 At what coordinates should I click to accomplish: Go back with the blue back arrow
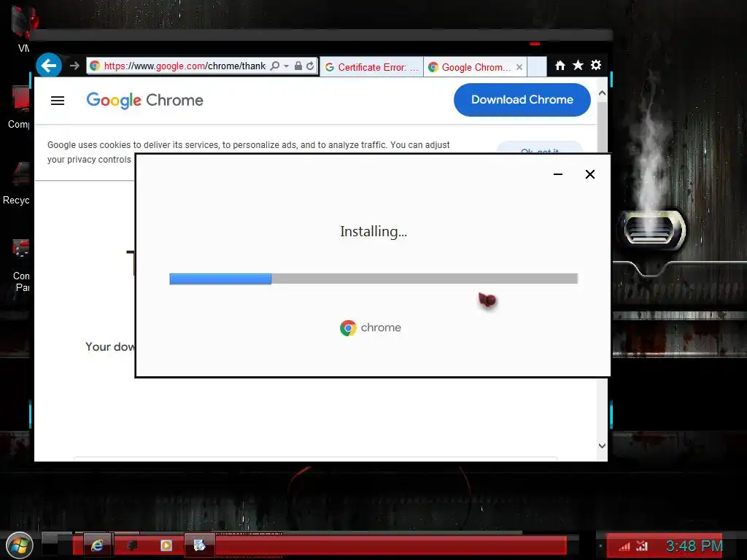pyautogui.click(x=49, y=65)
